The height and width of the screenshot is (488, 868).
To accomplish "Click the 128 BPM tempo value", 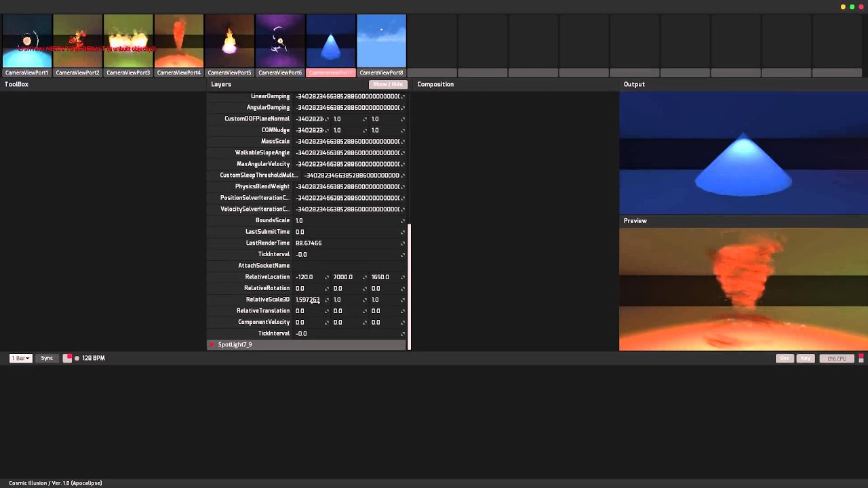I will (94, 358).
